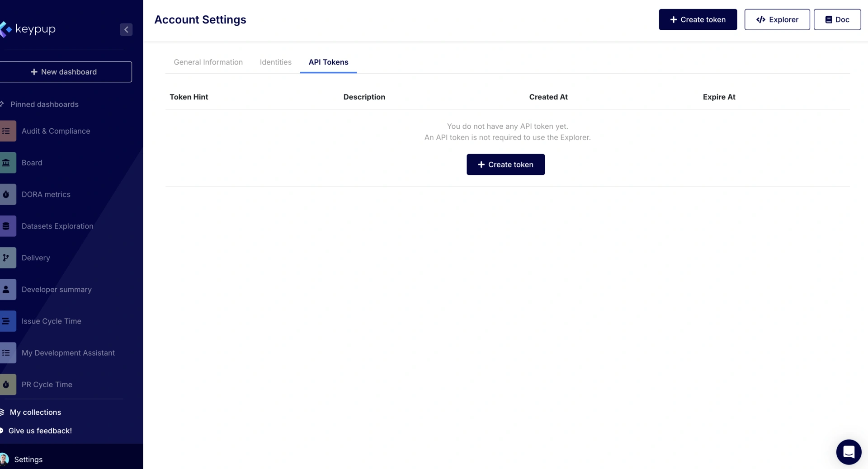868x469 pixels.
Task: Open Datasets Exploration database icon
Action: 7,226
